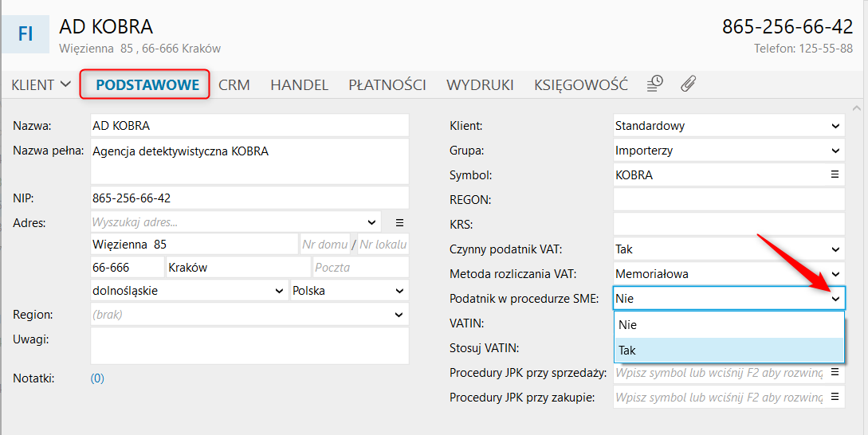Image resolution: width=868 pixels, height=435 pixels.
Task: Open the Symbol field list icon
Action: pos(835,174)
